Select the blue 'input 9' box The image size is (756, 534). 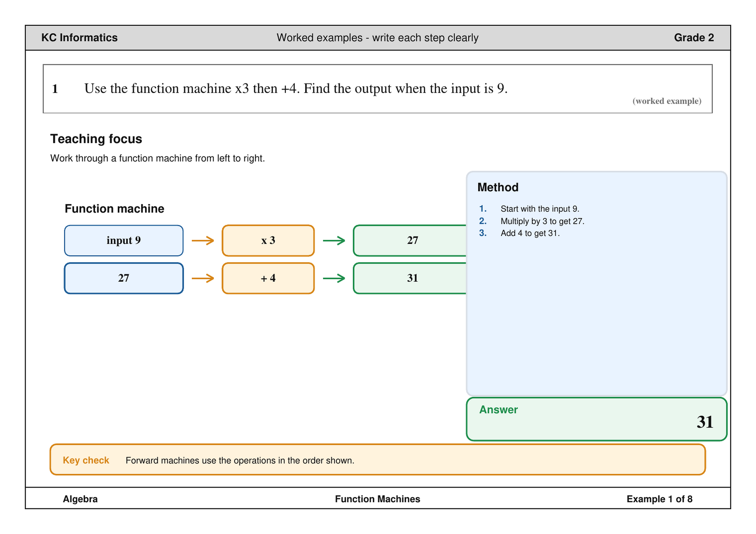124,240
